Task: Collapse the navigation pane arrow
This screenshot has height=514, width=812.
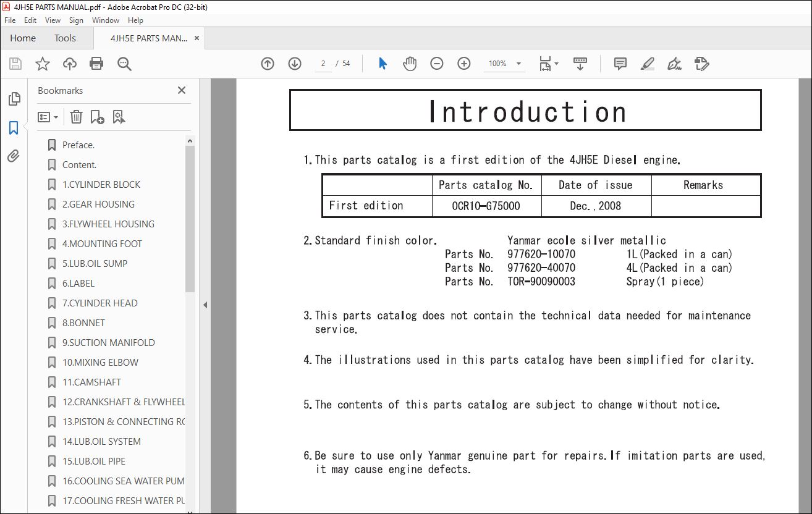Action: tap(205, 305)
